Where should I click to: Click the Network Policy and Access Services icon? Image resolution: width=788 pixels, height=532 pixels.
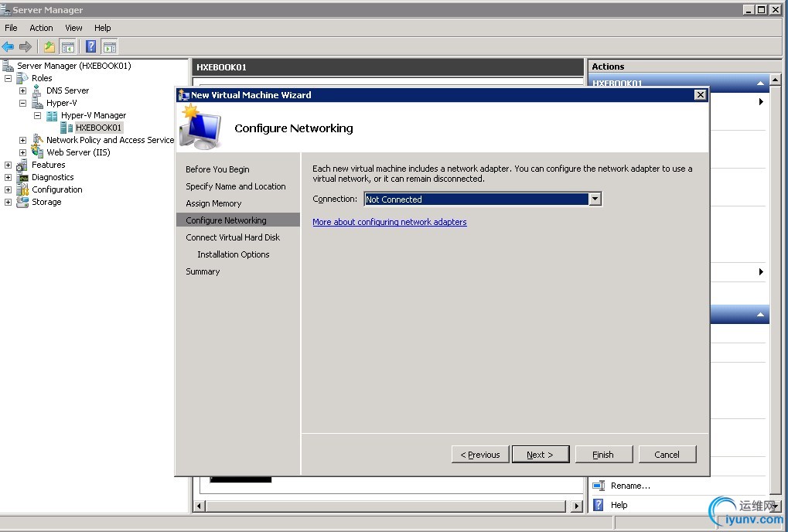(38, 140)
